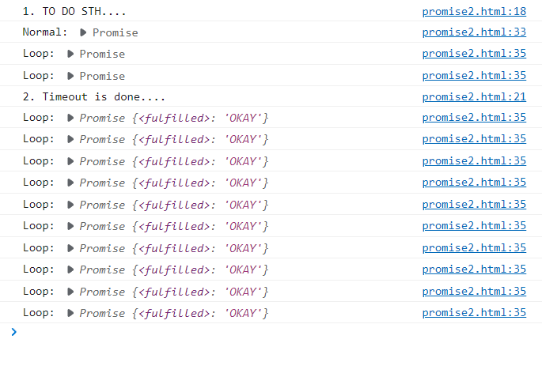This screenshot has width=542, height=392.
Task: Expand the first pending Loop Promise
Action: [71, 54]
